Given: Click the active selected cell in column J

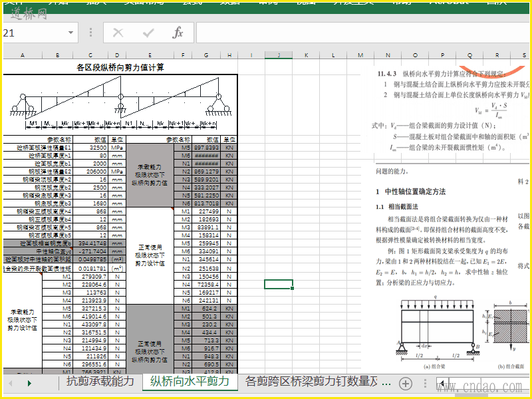Looking at the screenshot, I should pyautogui.click(x=279, y=285).
